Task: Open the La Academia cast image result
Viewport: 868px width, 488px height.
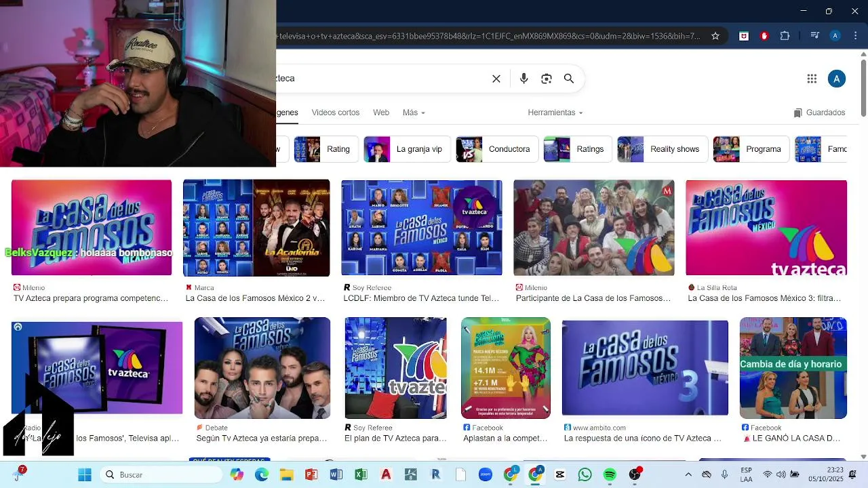Action: [256, 228]
